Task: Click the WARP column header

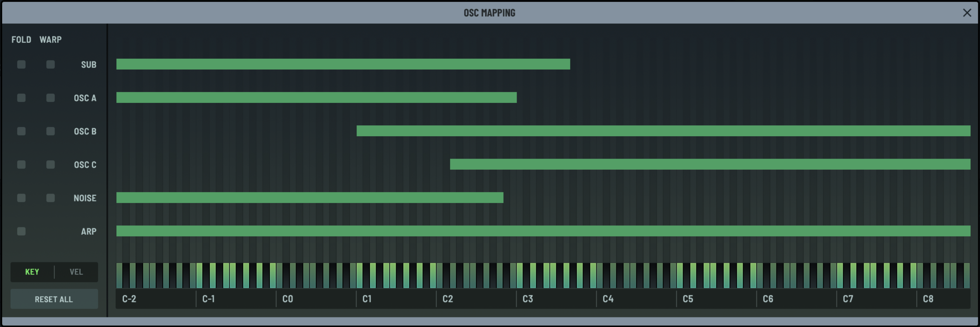Action: coord(50,40)
